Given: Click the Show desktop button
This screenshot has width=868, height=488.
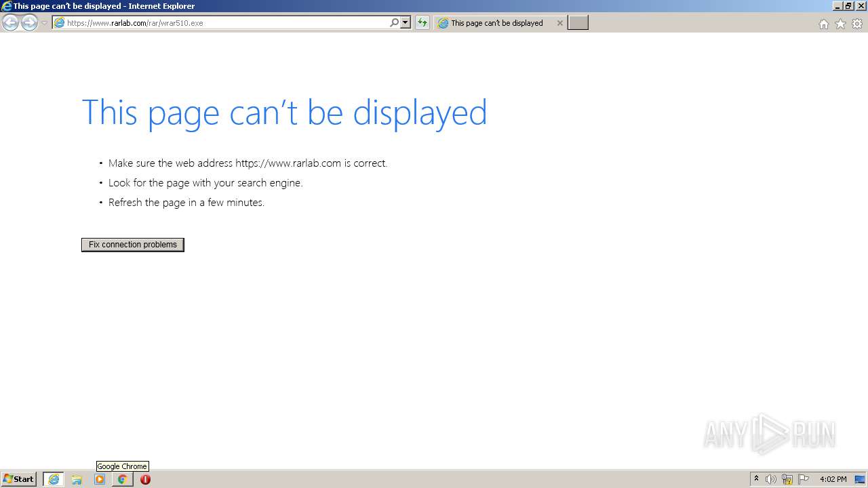Looking at the screenshot, I should tap(860, 479).
